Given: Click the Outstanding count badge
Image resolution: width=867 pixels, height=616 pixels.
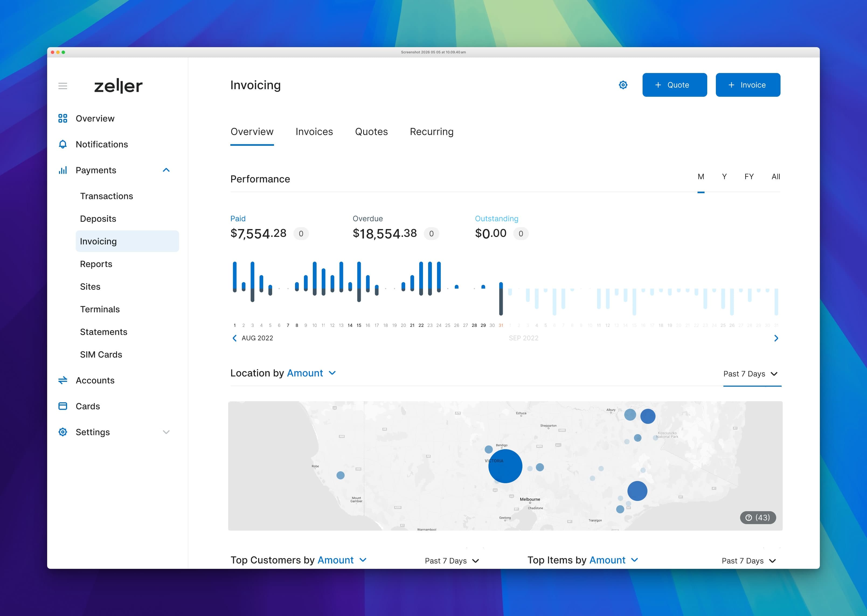Looking at the screenshot, I should (x=521, y=234).
